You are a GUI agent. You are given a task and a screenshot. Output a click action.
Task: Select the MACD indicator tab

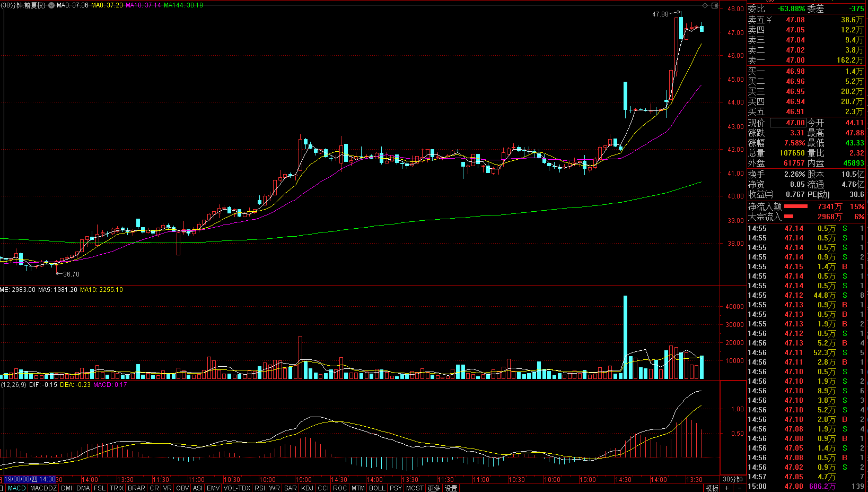(17, 488)
